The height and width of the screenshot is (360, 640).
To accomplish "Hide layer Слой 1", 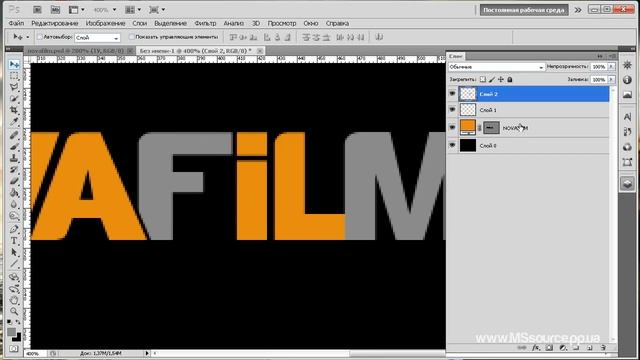I will 452,110.
